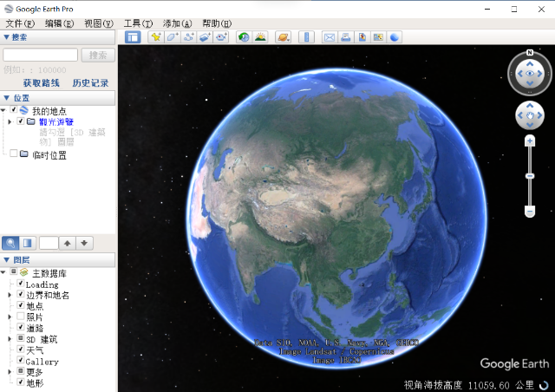Screen dimensions: 555x392
Task: Email the view with envelope icon
Action: [330, 37]
